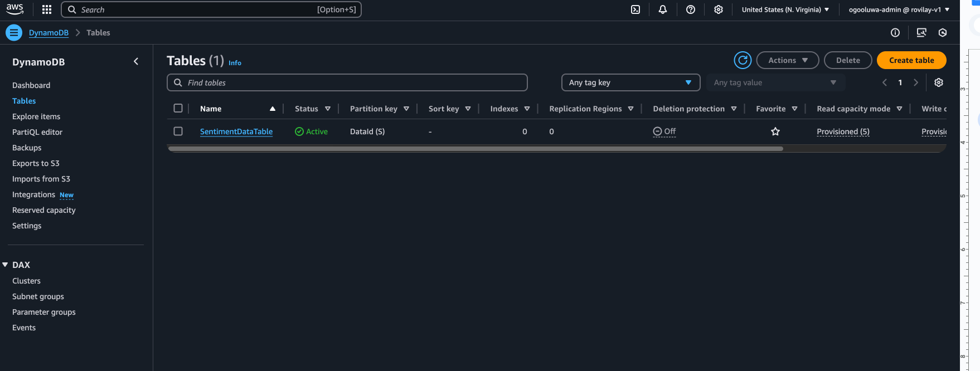Image resolution: width=980 pixels, height=371 pixels.
Task: Sort by Partition key column
Action: tap(406, 109)
